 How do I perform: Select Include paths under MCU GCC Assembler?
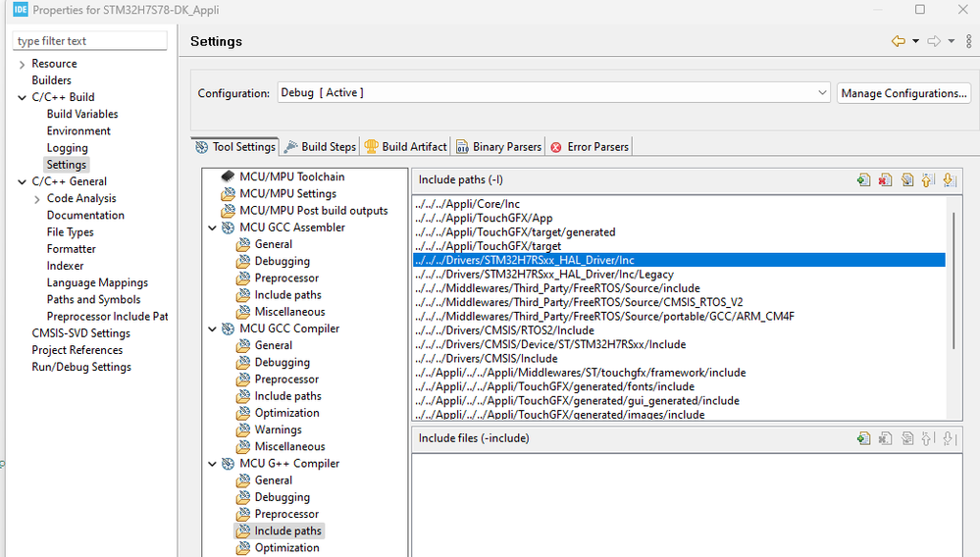287,295
